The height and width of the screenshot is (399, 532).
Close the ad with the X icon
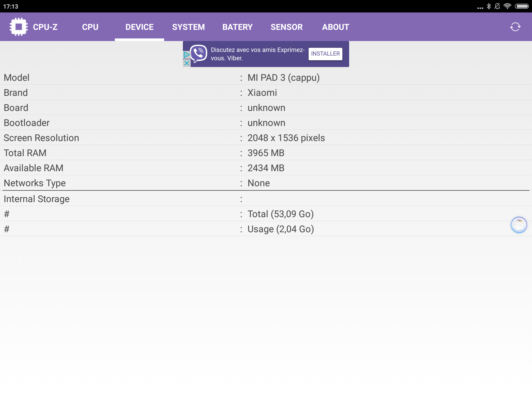tap(187, 63)
